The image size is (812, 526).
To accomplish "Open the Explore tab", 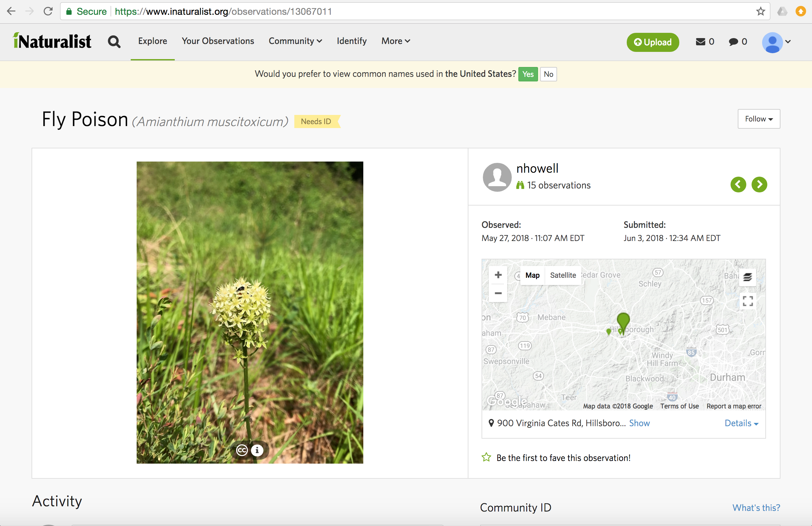I will click(152, 41).
